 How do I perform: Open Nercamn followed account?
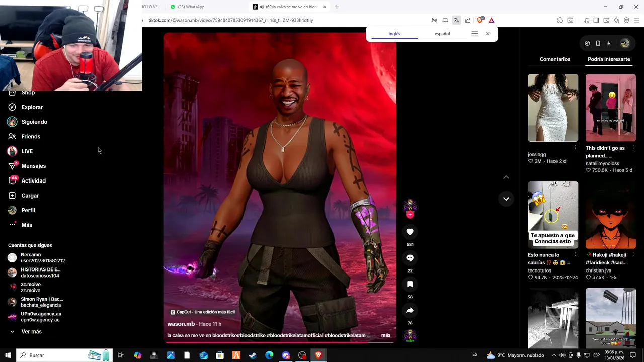(x=36, y=258)
